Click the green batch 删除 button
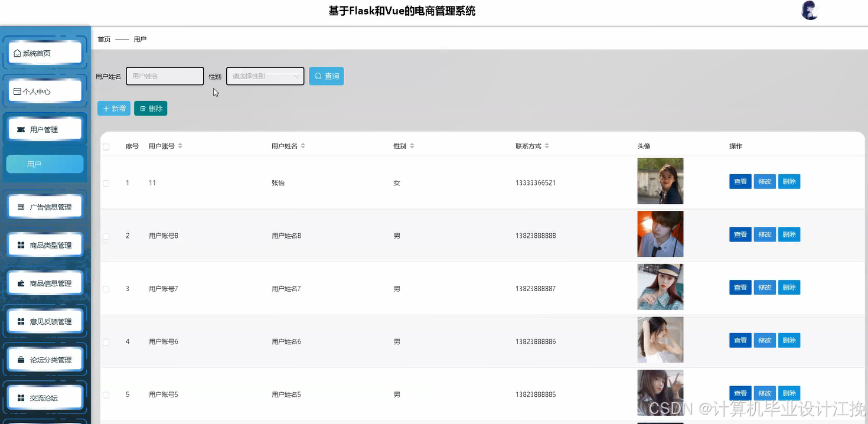The width and height of the screenshot is (868, 424). (151, 109)
